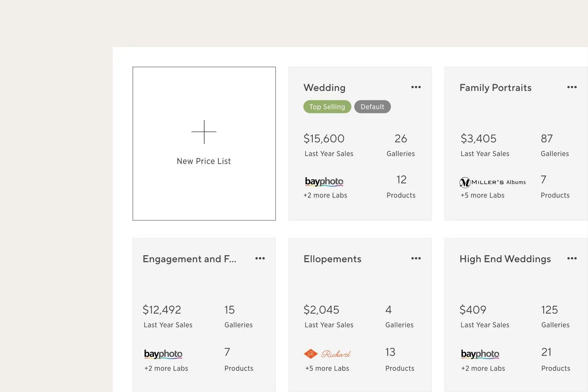Open the Family Portraits price list title
The height and width of the screenshot is (392, 588).
pos(495,88)
